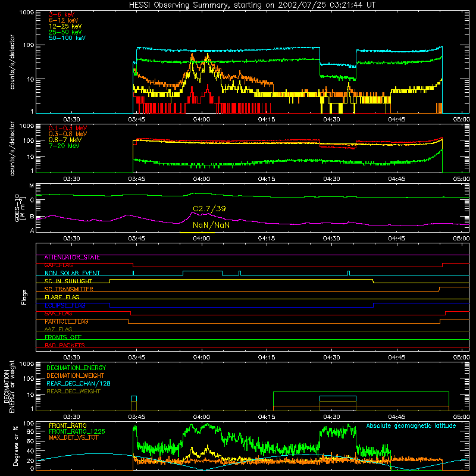Select the BAD_PACKETS flag label

point(65,345)
